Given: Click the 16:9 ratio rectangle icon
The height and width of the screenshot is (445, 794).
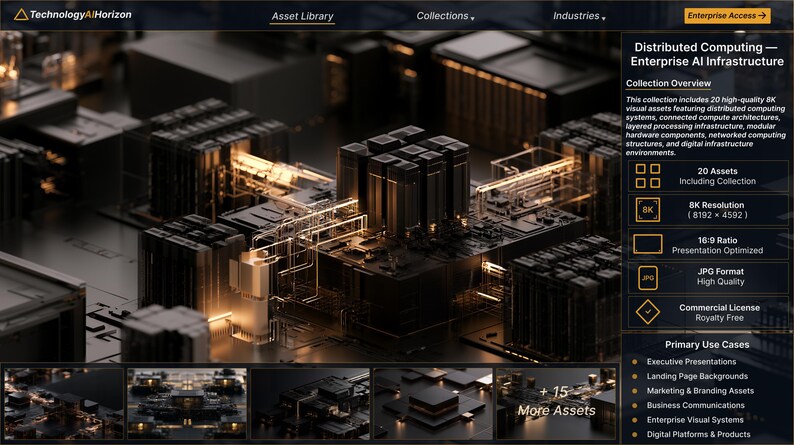Looking at the screenshot, I should point(648,244).
